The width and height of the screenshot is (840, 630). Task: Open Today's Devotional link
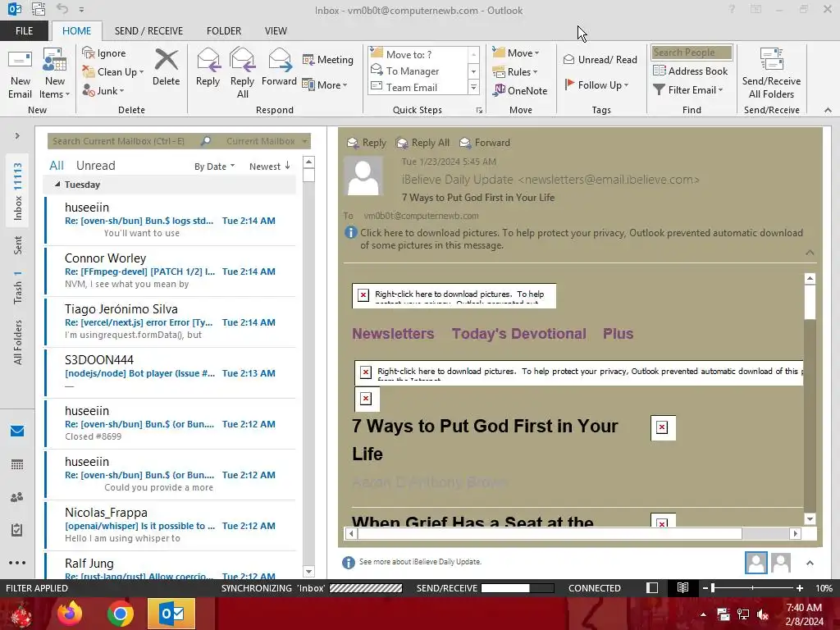(x=518, y=334)
